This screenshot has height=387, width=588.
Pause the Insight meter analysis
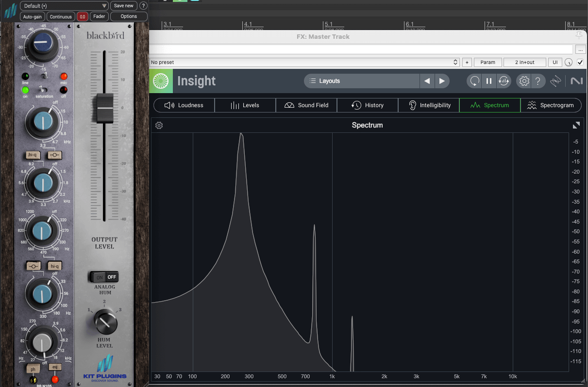489,81
